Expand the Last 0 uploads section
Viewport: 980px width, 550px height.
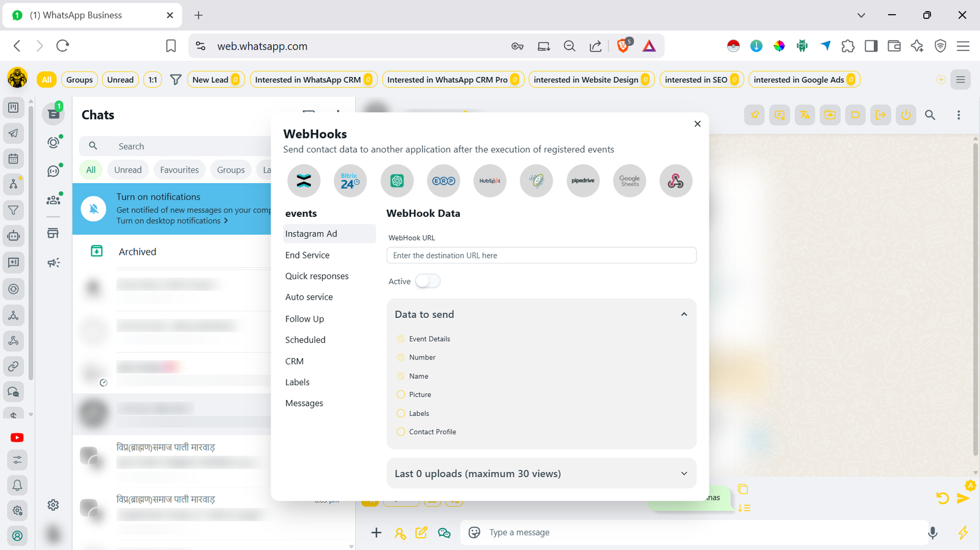coord(684,473)
